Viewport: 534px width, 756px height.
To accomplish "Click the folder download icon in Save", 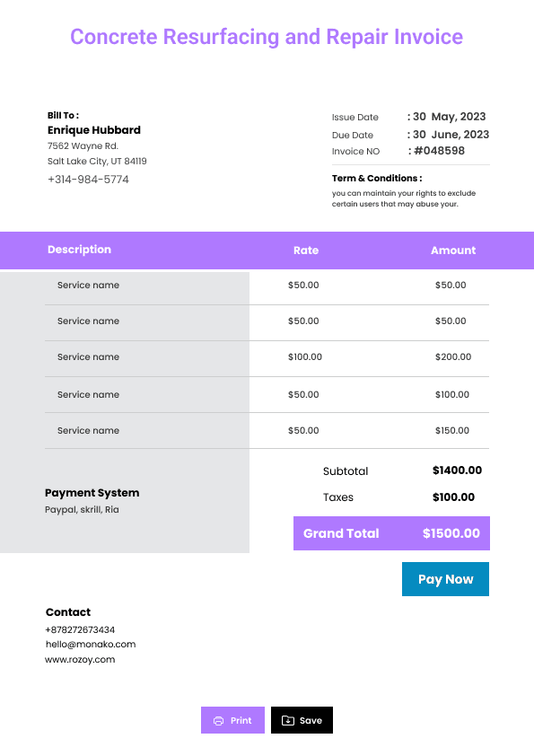I will tap(288, 720).
